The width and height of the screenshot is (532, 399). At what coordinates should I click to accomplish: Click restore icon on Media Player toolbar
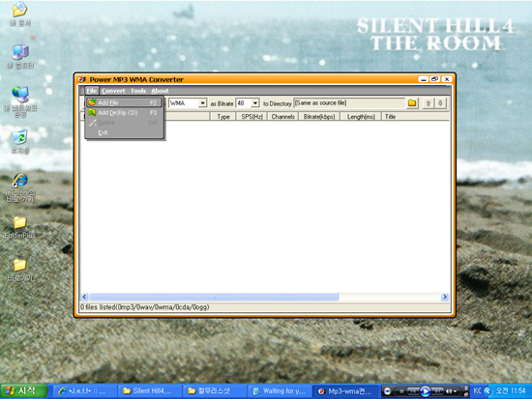click(466, 394)
